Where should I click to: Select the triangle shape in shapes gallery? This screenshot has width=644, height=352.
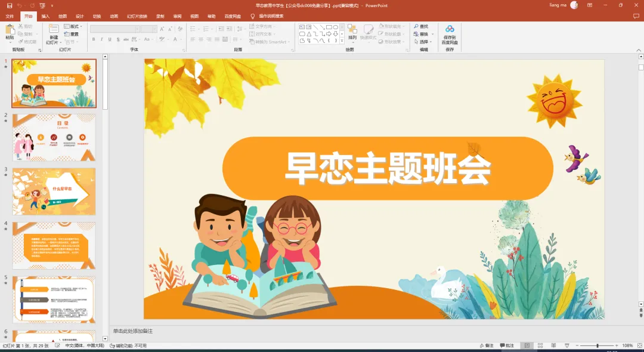[x=309, y=34]
